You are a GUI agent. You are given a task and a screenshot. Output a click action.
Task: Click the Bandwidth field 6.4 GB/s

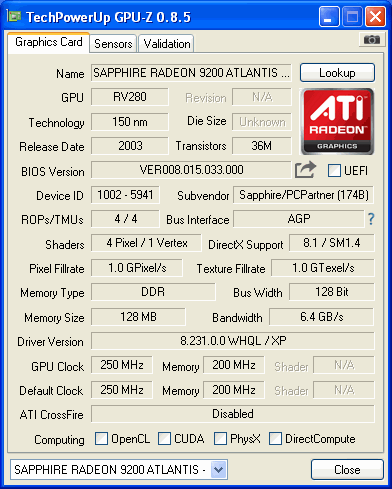pyautogui.click(x=321, y=317)
